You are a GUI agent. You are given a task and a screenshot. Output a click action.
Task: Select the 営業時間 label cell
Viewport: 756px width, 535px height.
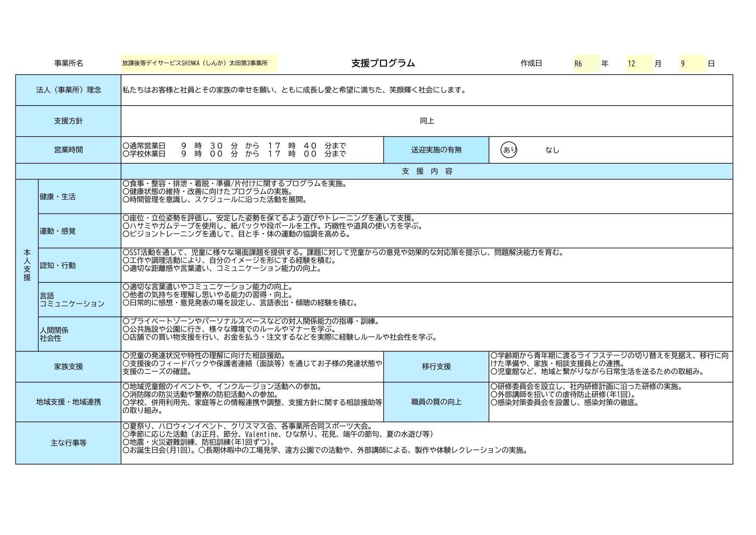tap(68, 150)
